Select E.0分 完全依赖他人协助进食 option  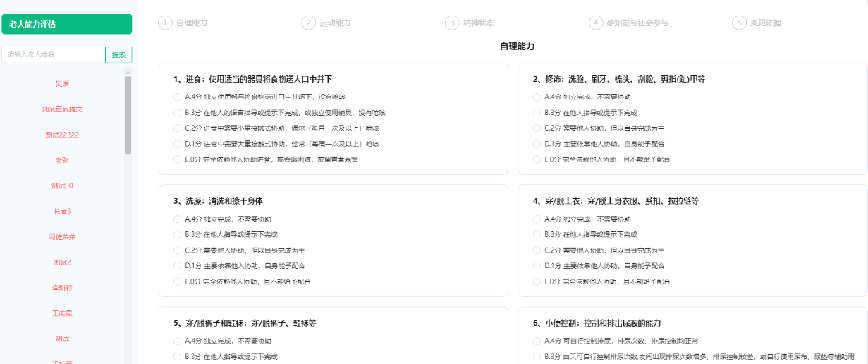pyautogui.click(x=177, y=159)
